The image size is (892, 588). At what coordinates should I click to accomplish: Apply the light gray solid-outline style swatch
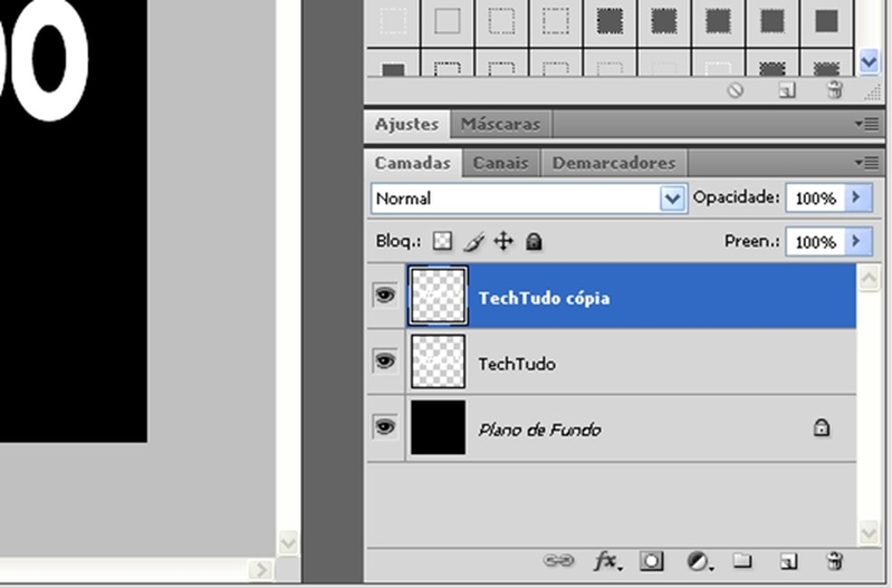[447, 21]
